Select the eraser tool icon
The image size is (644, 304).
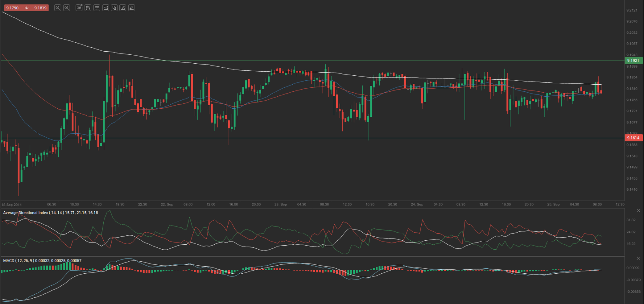[x=132, y=8]
